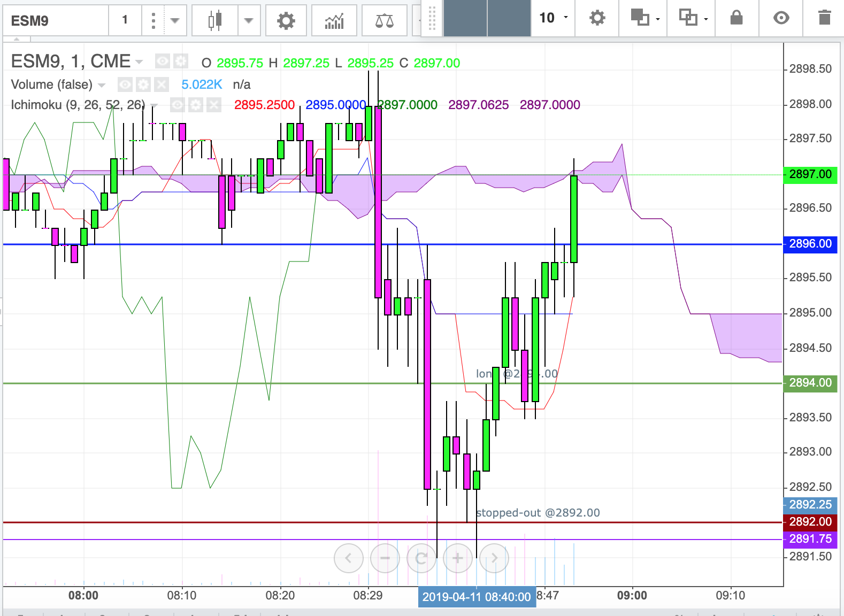Viewport: 844px width, 616px height.
Task: Select the purple 2891.75 price line label
Action: (810, 539)
